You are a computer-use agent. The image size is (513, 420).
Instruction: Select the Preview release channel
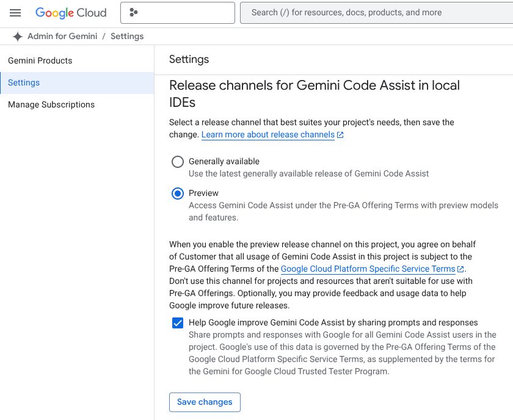tap(178, 194)
